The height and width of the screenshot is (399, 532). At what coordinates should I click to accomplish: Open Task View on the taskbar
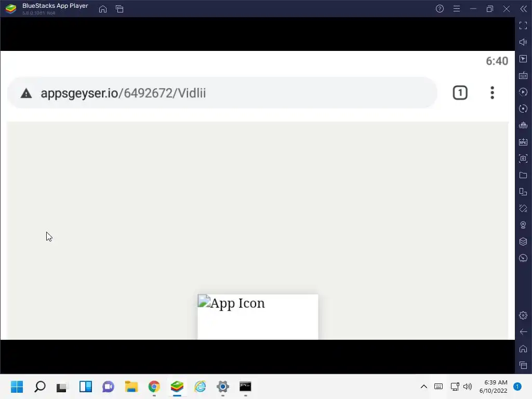pyautogui.click(x=62, y=387)
